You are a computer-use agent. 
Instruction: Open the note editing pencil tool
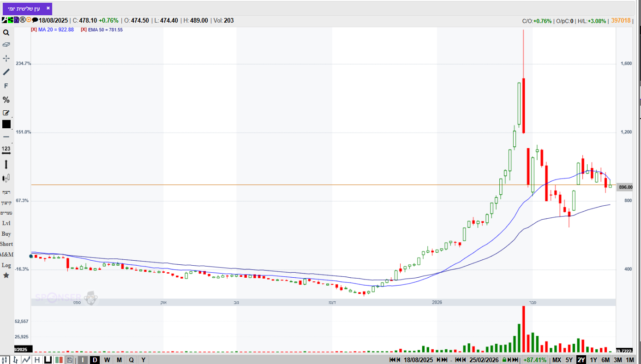[x=6, y=113]
